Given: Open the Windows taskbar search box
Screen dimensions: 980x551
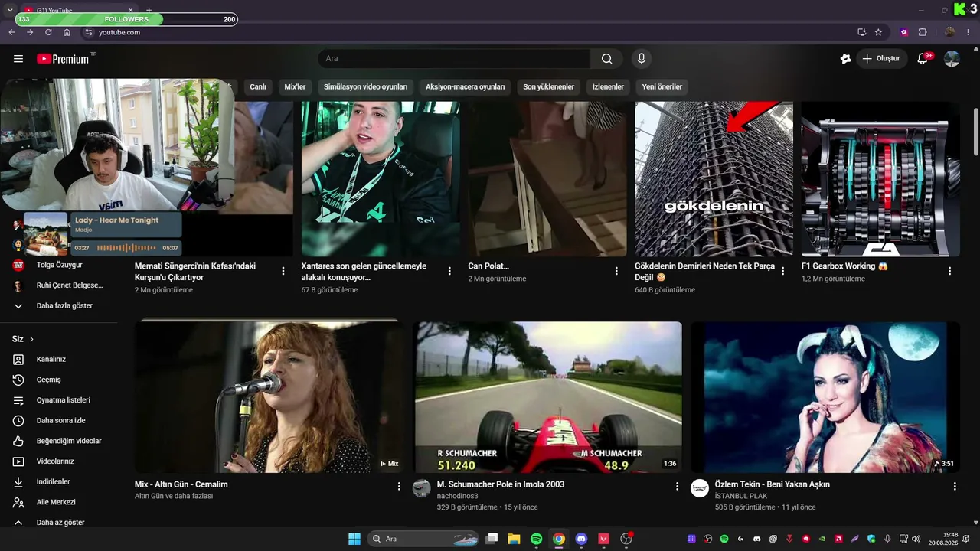Looking at the screenshot, I should 423,539.
